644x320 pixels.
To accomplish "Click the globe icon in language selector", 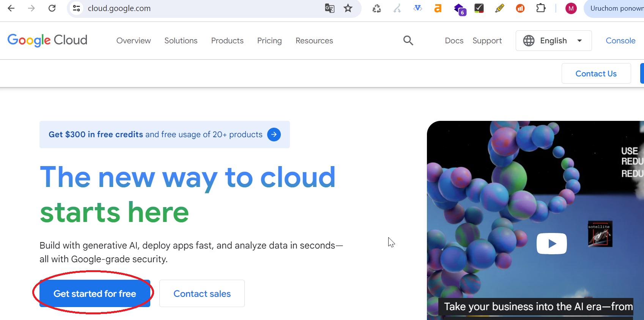I will (529, 41).
